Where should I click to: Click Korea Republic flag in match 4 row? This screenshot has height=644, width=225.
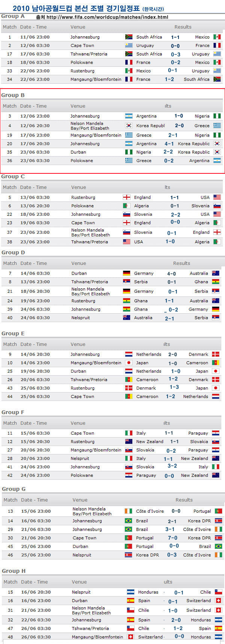click(129, 126)
